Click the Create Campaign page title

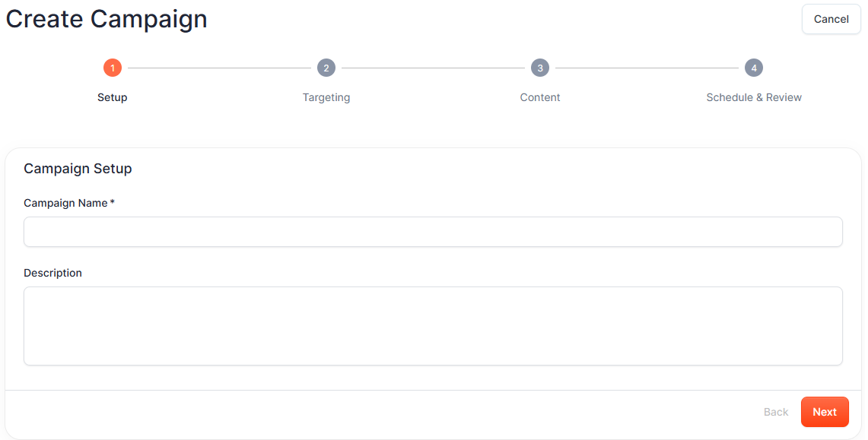point(107,19)
